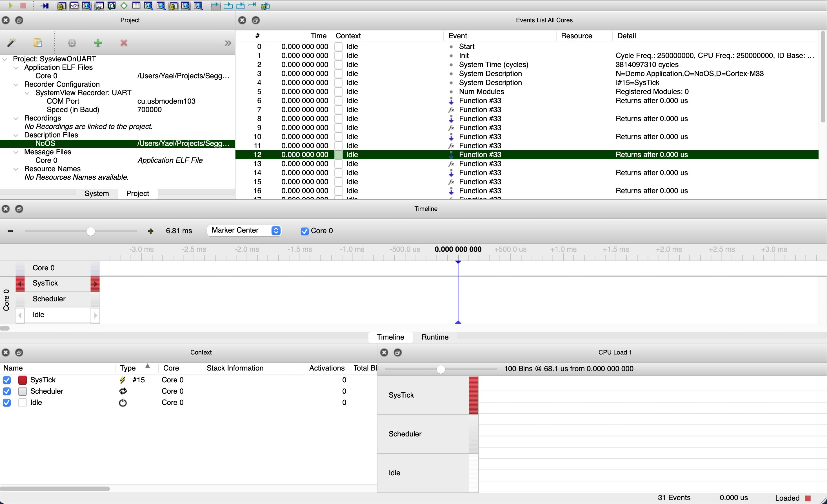Collapse Application ELF Files node

[16, 68]
